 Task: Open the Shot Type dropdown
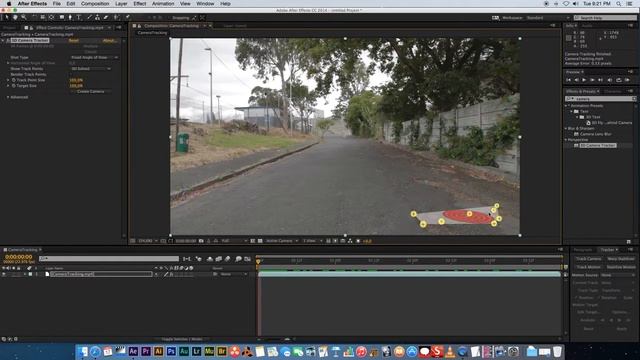click(x=94, y=58)
